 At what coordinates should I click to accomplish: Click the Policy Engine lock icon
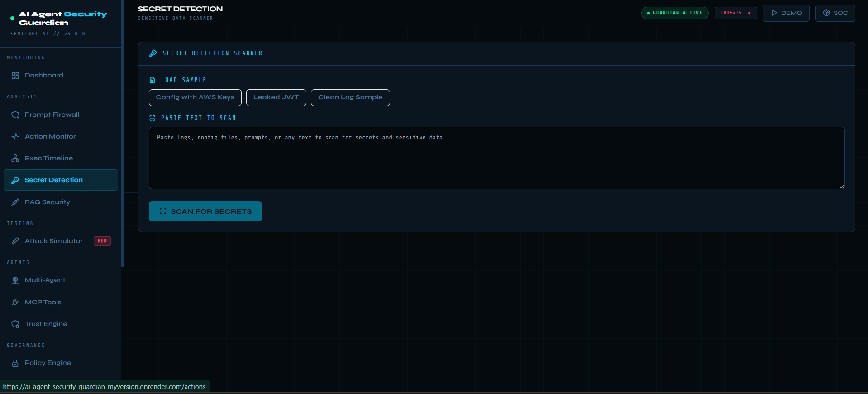(x=15, y=363)
